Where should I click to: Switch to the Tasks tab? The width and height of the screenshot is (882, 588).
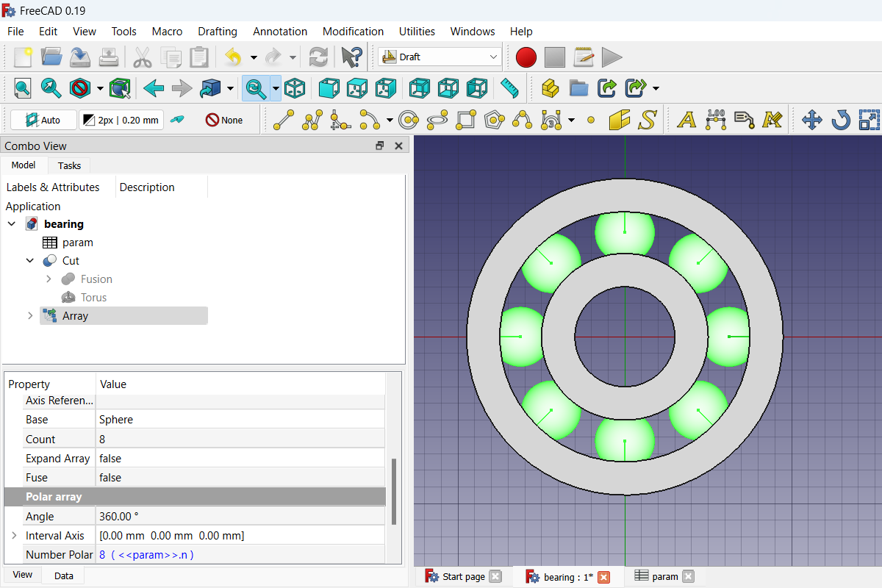click(x=69, y=165)
